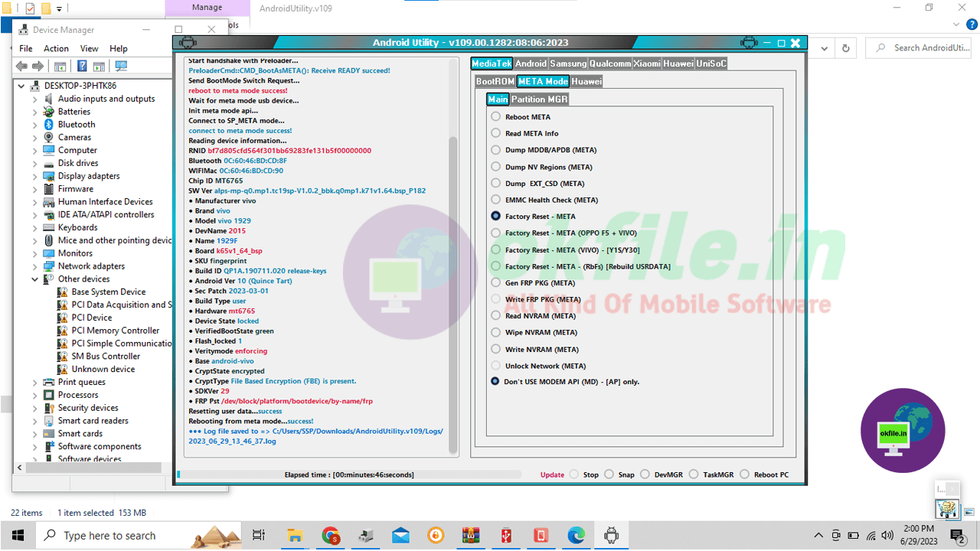Click the Task View taskbar button
Screen dimensions: 980x551
tap(259, 535)
